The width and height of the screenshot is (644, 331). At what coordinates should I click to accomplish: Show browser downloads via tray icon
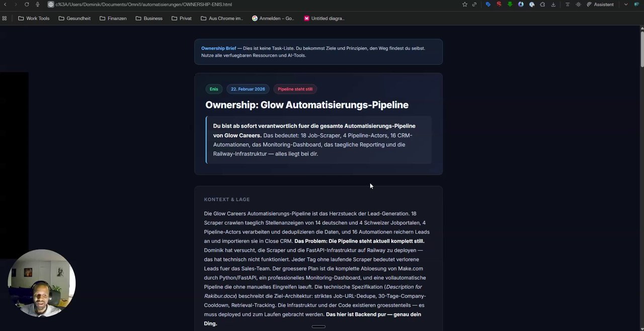point(553,5)
